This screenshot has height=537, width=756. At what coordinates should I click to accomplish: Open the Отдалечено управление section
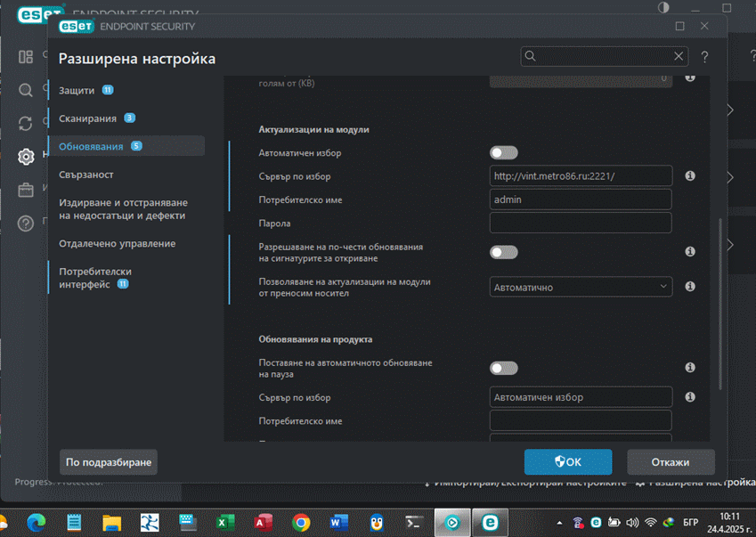[x=118, y=243]
